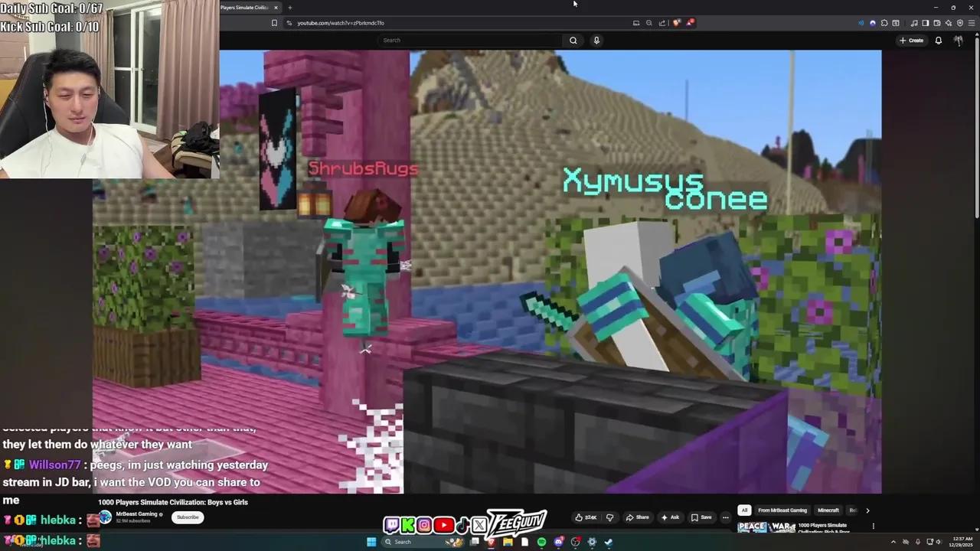Viewport: 980px width, 551px height.
Task: Open Discord from the taskbar
Action: tap(559, 542)
